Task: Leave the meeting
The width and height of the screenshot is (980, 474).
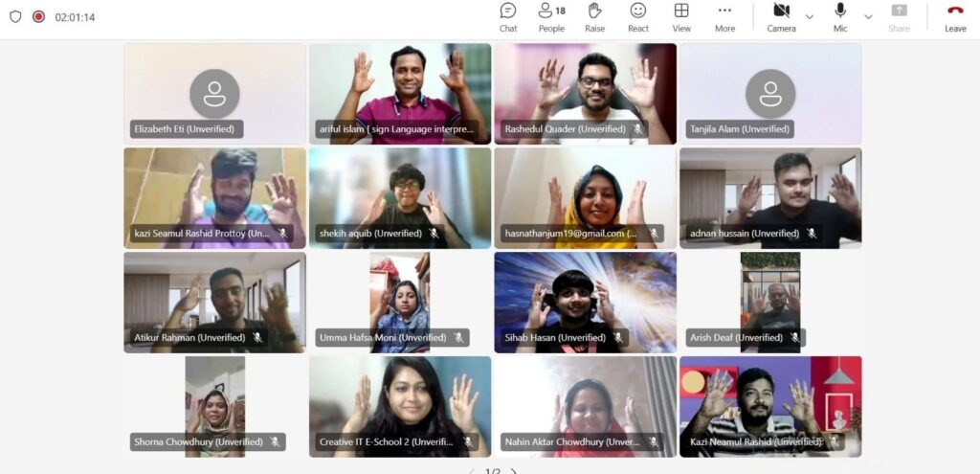Action: click(x=955, y=17)
